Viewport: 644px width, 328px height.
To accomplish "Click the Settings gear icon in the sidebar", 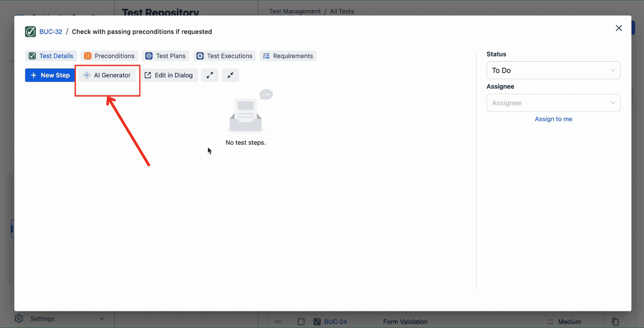I will pyautogui.click(x=19, y=318).
